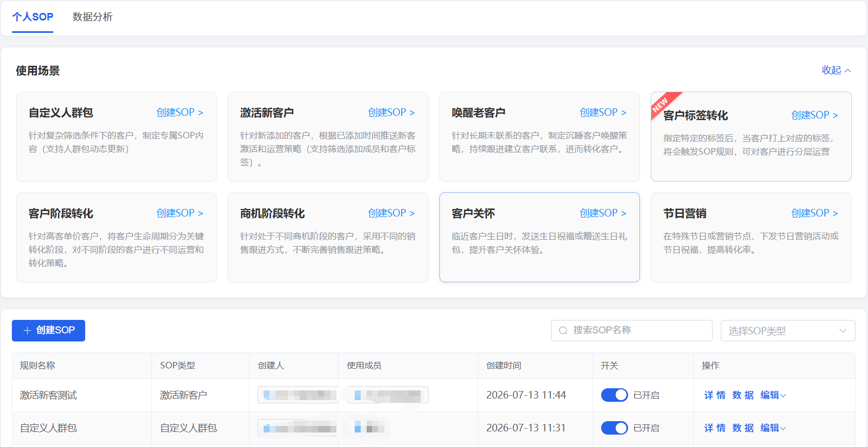Click the 节日营销 card title

[685, 214]
